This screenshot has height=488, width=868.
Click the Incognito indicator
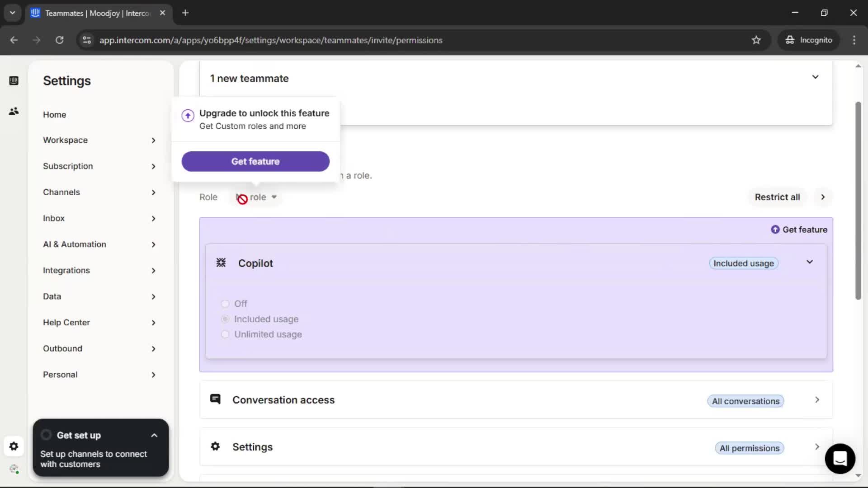coord(808,40)
